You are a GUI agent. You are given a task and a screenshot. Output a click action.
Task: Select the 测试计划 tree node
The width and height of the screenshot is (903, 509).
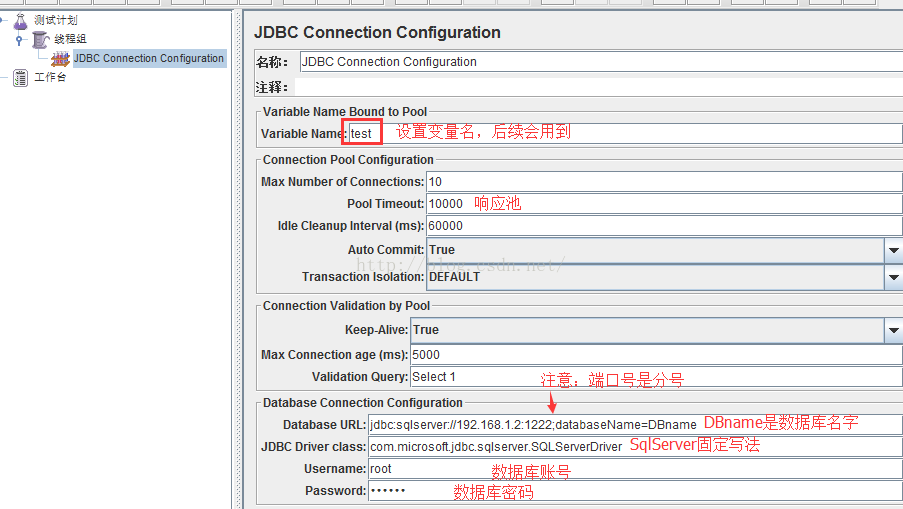click(55, 20)
